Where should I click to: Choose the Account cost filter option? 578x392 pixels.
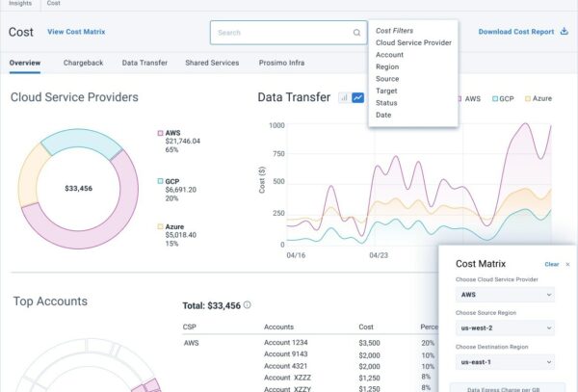pos(389,55)
